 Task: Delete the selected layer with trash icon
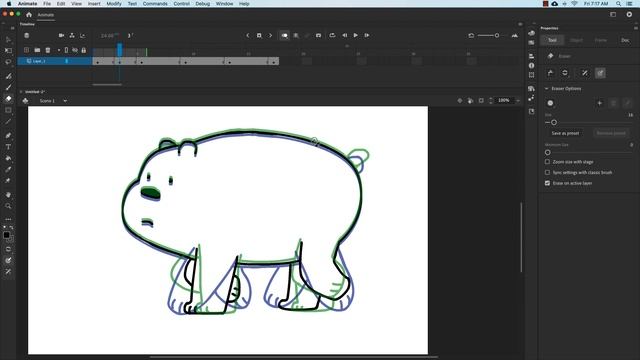tap(48, 50)
